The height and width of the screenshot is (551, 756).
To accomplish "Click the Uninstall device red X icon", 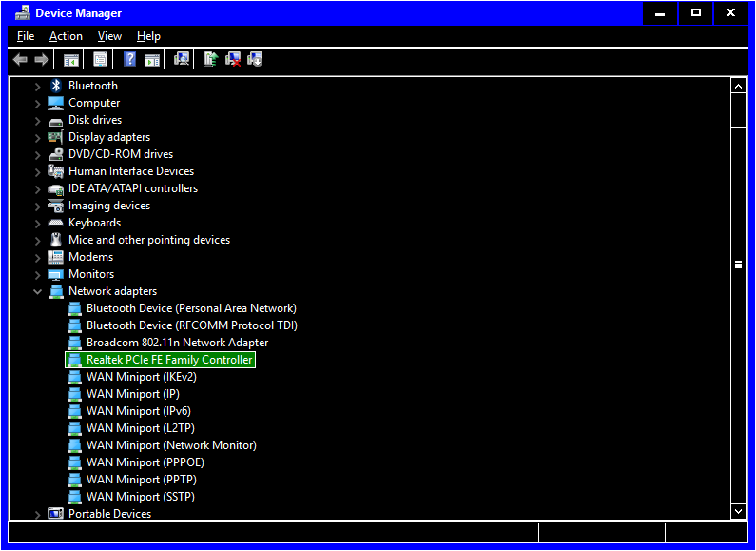I will (233, 60).
